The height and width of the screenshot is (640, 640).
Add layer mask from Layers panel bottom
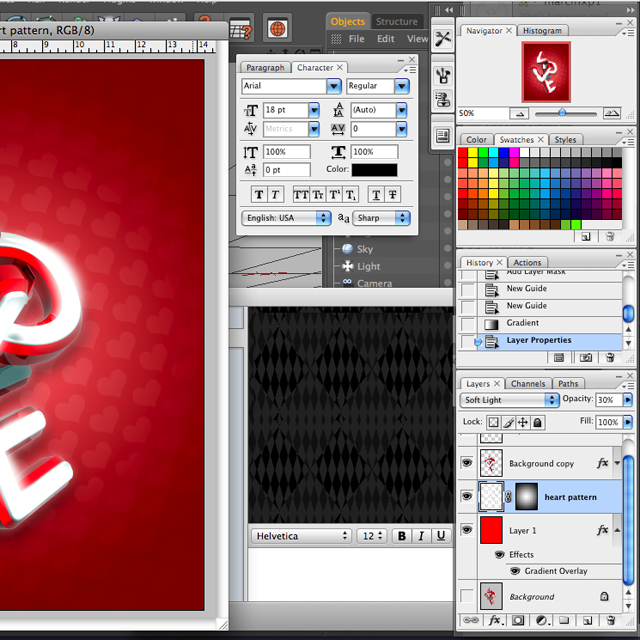point(518,620)
